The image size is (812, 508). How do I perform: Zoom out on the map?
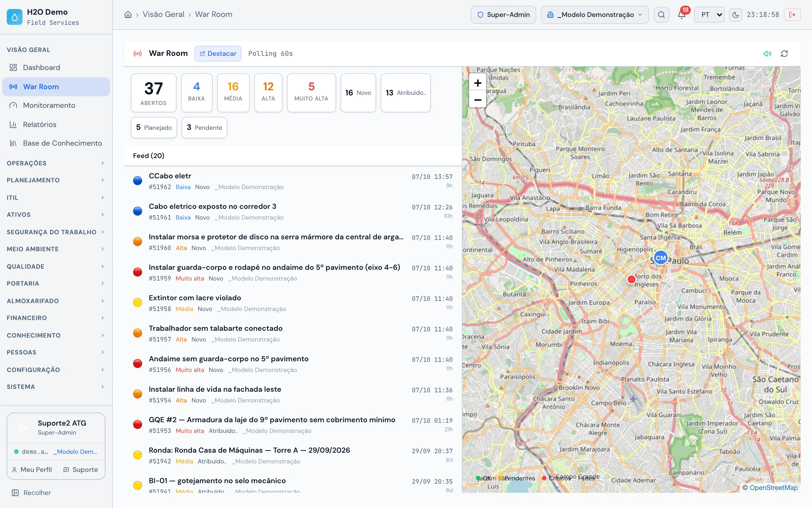coord(477,99)
